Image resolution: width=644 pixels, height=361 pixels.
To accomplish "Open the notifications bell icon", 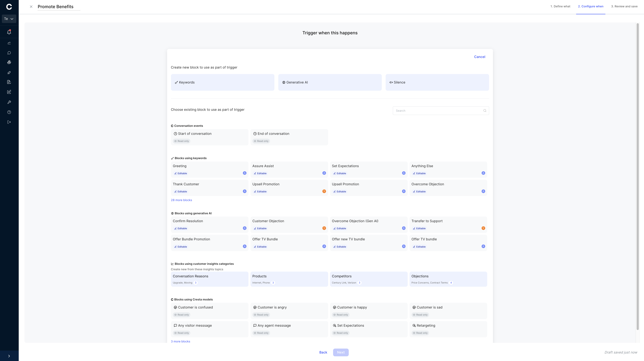I will (9, 32).
